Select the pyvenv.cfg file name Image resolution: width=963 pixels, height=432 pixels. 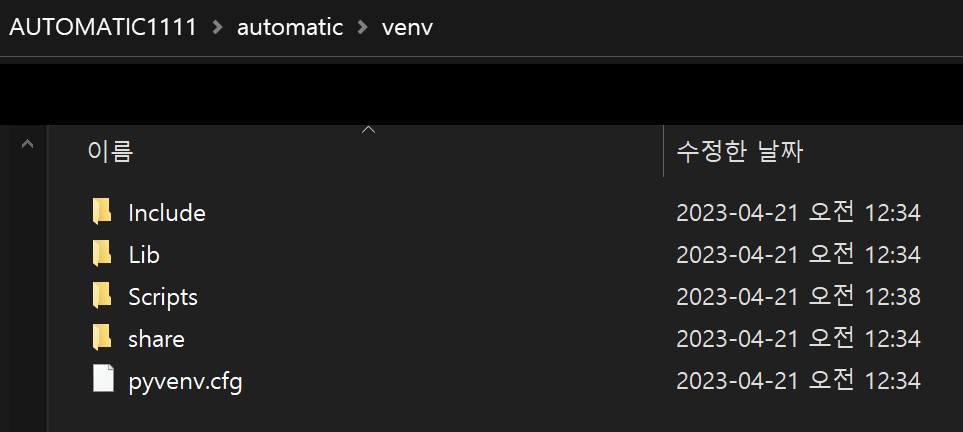(185, 382)
